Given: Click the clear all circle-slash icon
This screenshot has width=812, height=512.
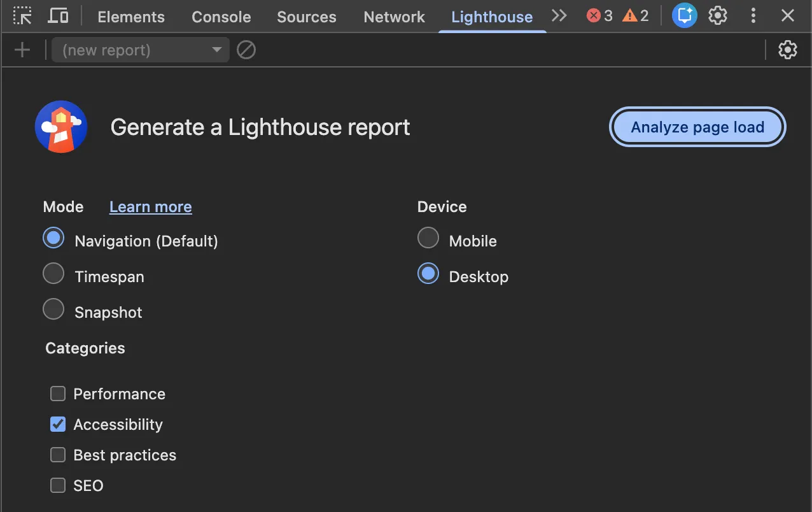Looking at the screenshot, I should tap(246, 50).
